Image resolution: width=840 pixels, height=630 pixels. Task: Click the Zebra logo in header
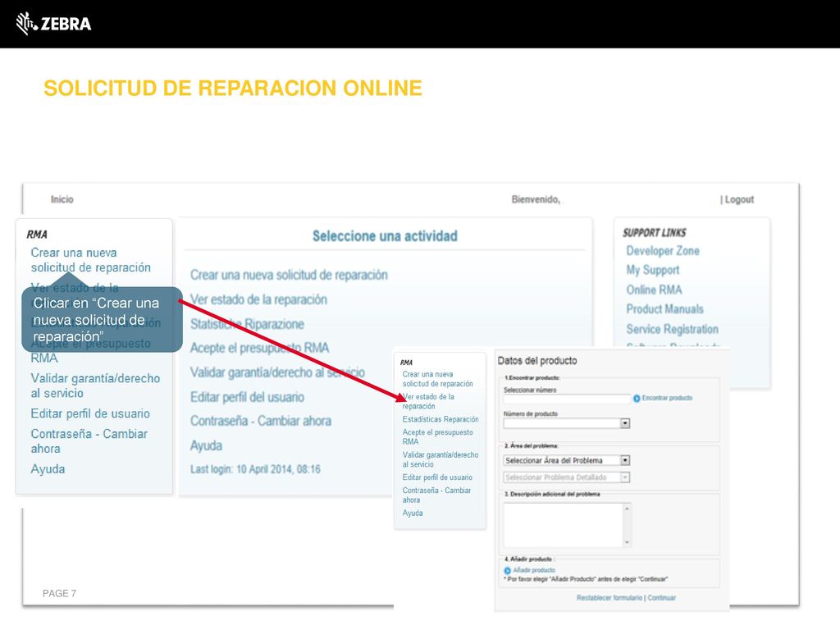coord(53,24)
